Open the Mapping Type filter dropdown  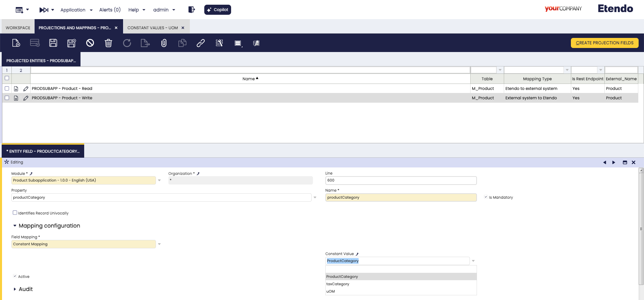(567, 70)
